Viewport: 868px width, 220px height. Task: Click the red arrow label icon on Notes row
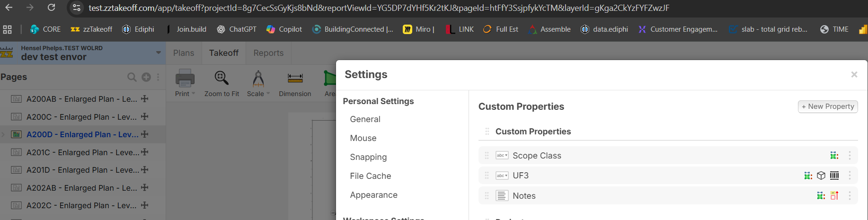[x=834, y=195]
